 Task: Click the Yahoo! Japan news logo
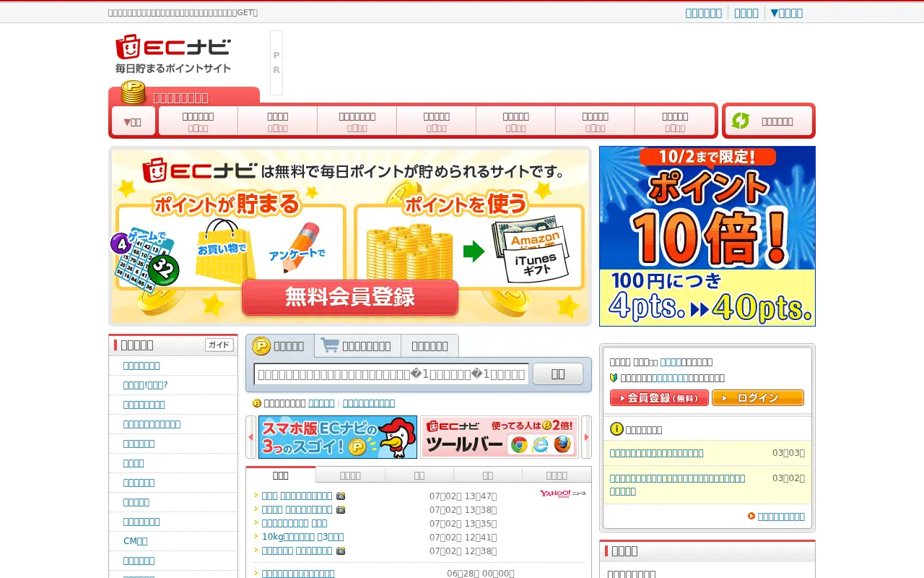(x=562, y=494)
